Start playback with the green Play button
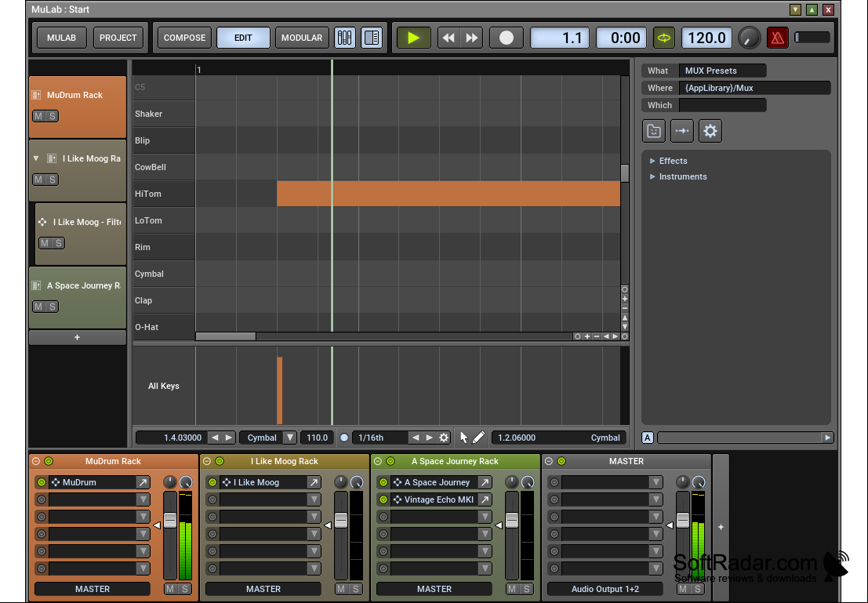This screenshot has width=868, height=603. click(413, 38)
